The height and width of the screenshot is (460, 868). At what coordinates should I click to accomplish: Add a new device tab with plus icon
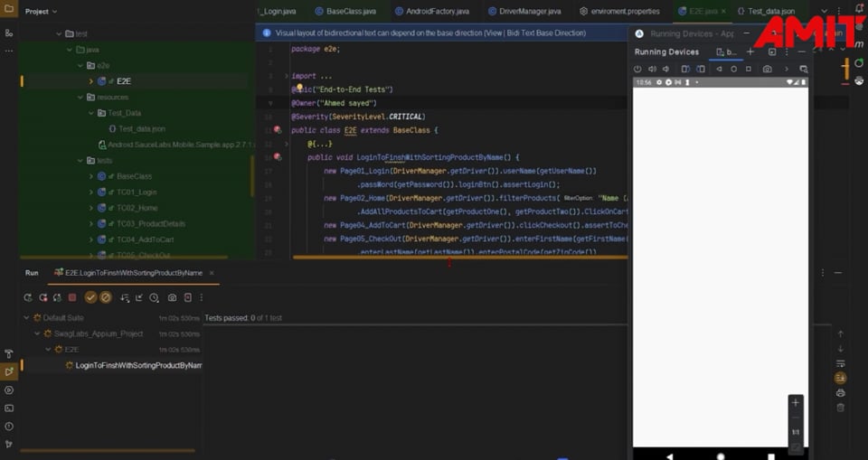point(750,52)
